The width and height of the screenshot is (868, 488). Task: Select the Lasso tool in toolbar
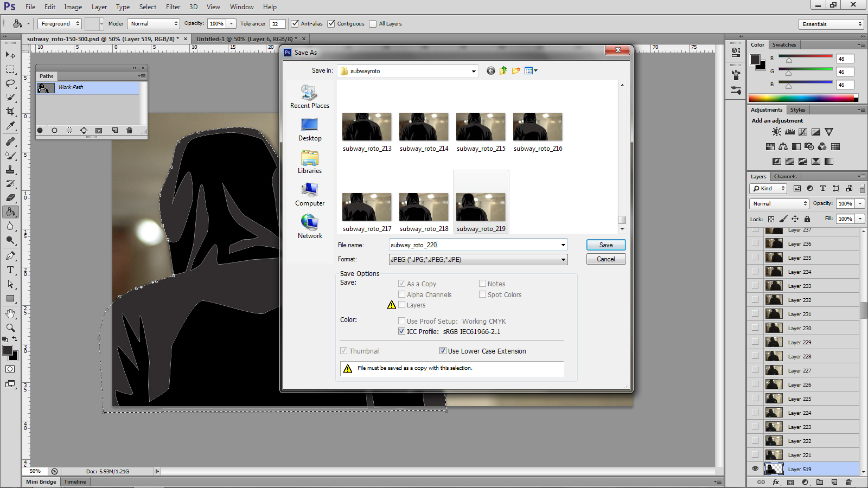[x=10, y=84]
